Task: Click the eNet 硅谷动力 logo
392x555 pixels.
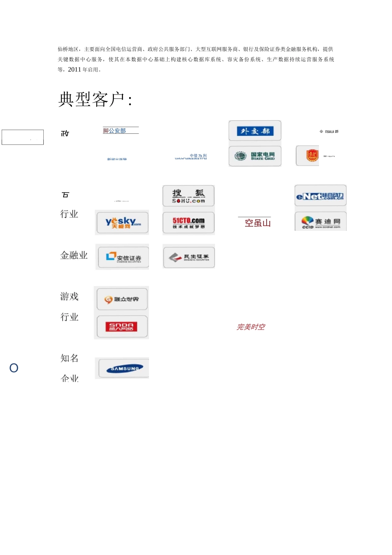Action: coord(321,196)
